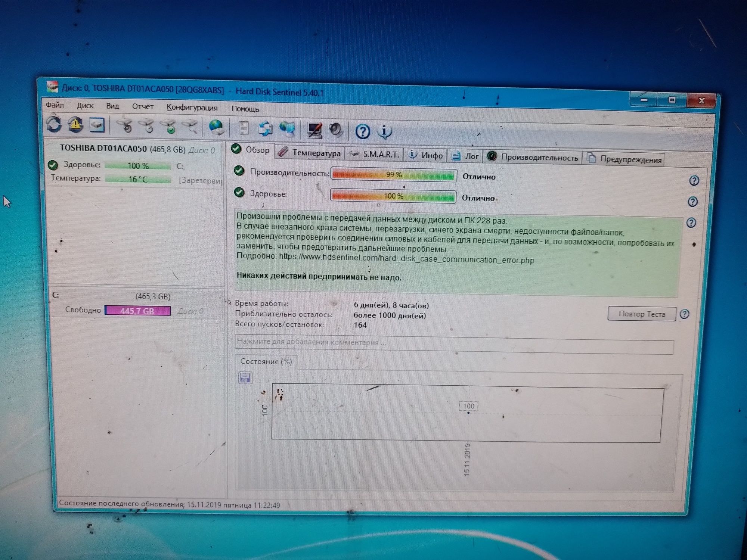The image size is (747, 560).
Task: Click the start/stop count value 164
Action: [x=360, y=325]
